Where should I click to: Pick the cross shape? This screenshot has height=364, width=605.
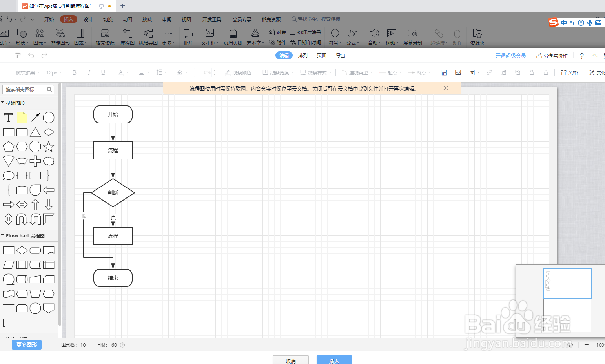(x=35, y=161)
